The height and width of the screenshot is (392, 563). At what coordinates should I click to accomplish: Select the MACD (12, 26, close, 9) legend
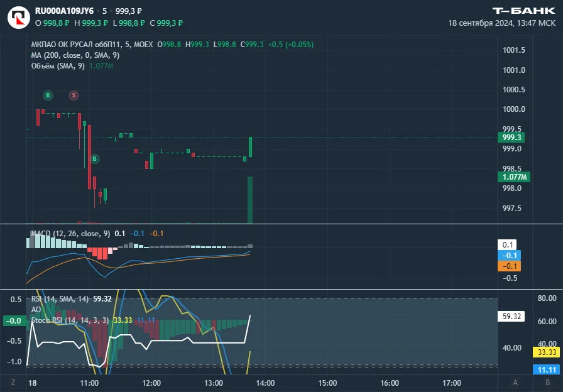pos(70,234)
